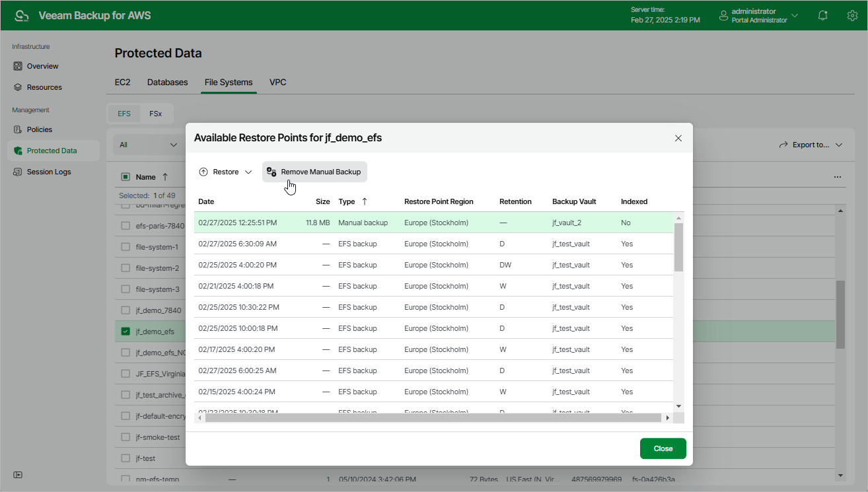Image resolution: width=868 pixels, height=492 pixels.
Task: Click the down arrow of the page scrollbar
Action: (840, 475)
